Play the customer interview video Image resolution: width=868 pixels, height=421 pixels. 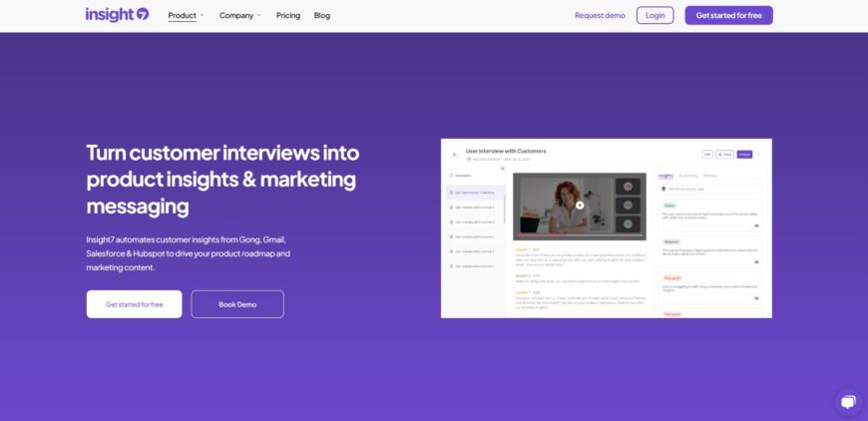(580, 206)
